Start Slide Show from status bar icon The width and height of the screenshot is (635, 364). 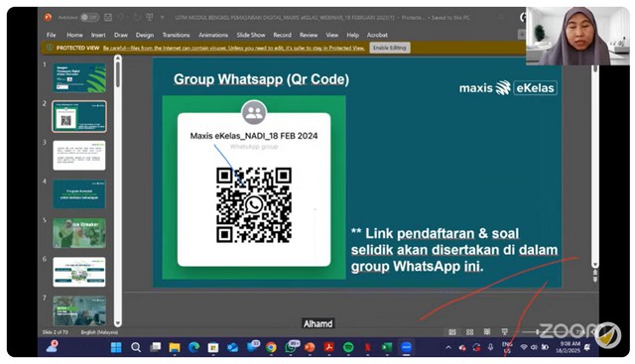click(x=505, y=332)
